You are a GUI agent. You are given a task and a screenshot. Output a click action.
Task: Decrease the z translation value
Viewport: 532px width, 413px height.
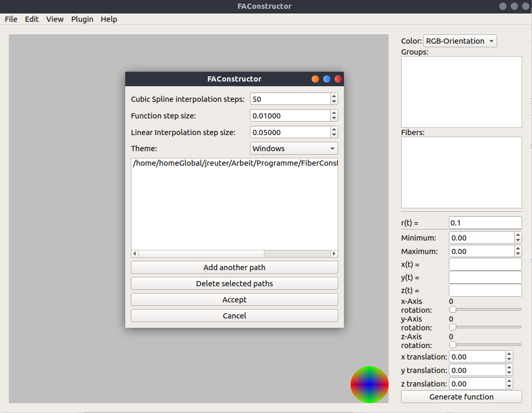pos(509,387)
